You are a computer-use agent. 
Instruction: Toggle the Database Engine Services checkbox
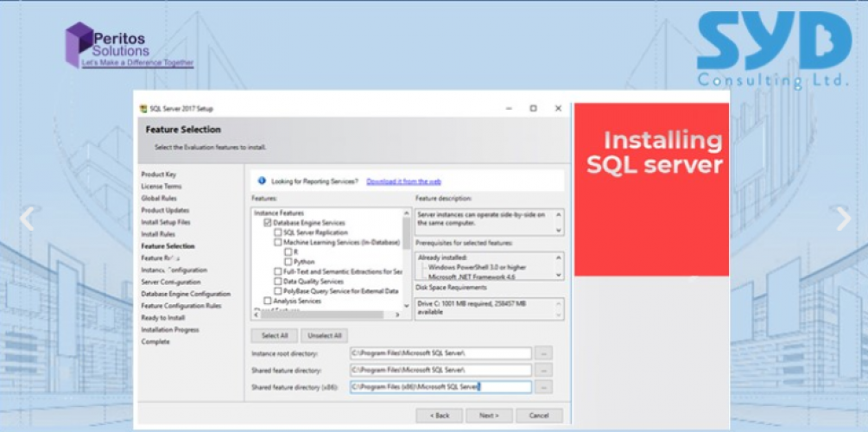[x=268, y=223]
